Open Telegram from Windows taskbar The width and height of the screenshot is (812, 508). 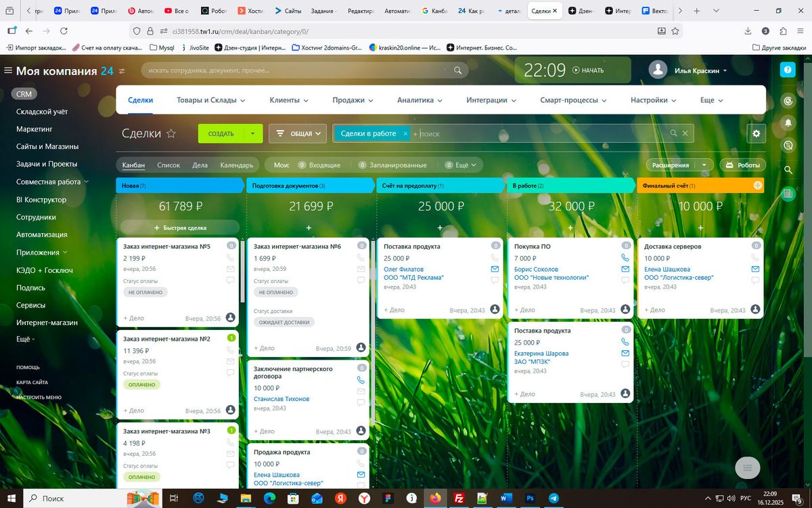[x=554, y=498]
